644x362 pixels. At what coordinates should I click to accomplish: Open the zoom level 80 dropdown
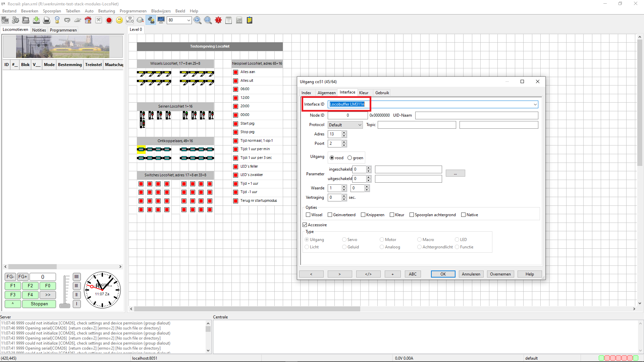coord(189,20)
